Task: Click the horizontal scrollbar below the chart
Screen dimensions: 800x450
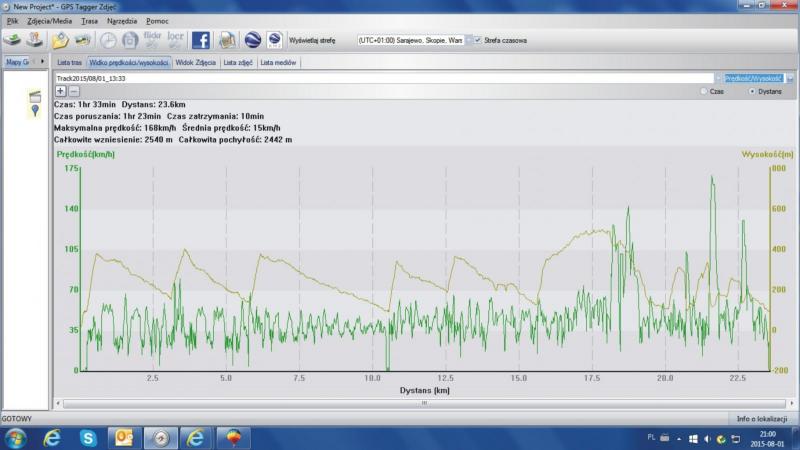Action: point(424,403)
